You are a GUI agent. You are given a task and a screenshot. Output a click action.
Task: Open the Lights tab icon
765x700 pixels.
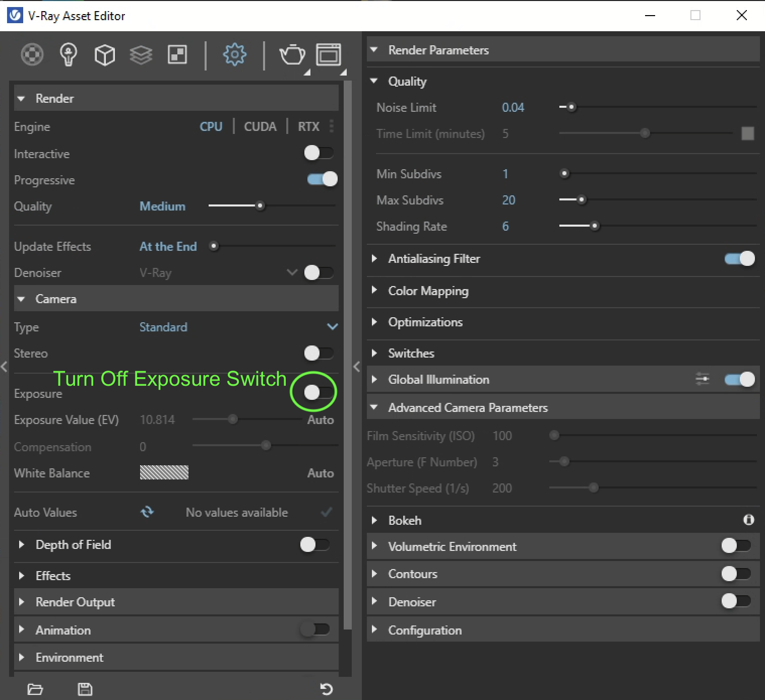(69, 54)
